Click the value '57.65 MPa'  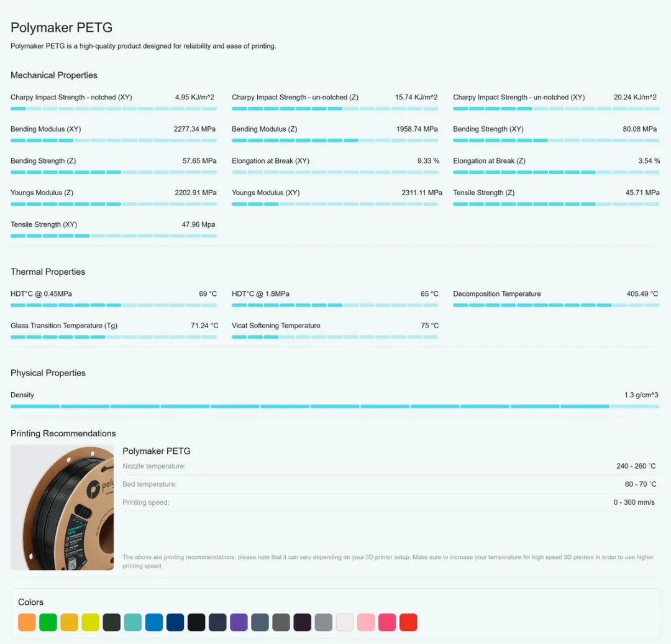[199, 160]
